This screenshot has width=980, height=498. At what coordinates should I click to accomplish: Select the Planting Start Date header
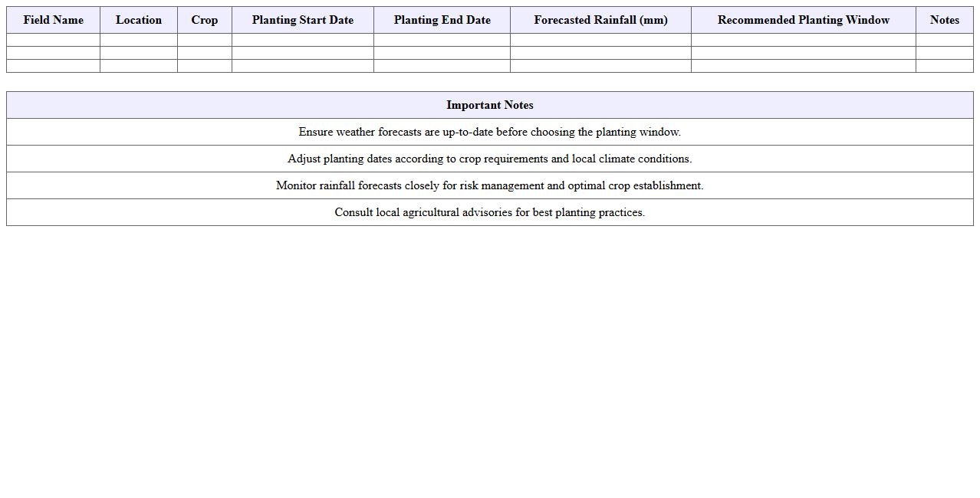click(x=303, y=20)
